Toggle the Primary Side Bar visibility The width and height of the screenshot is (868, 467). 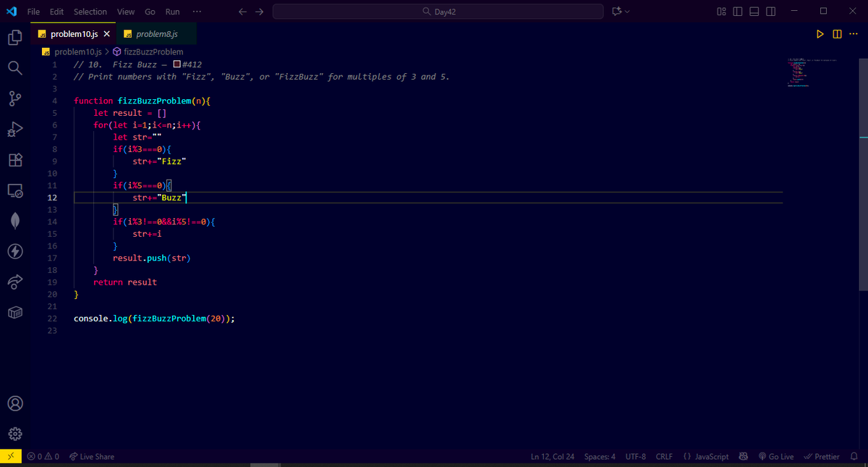point(736,12)
